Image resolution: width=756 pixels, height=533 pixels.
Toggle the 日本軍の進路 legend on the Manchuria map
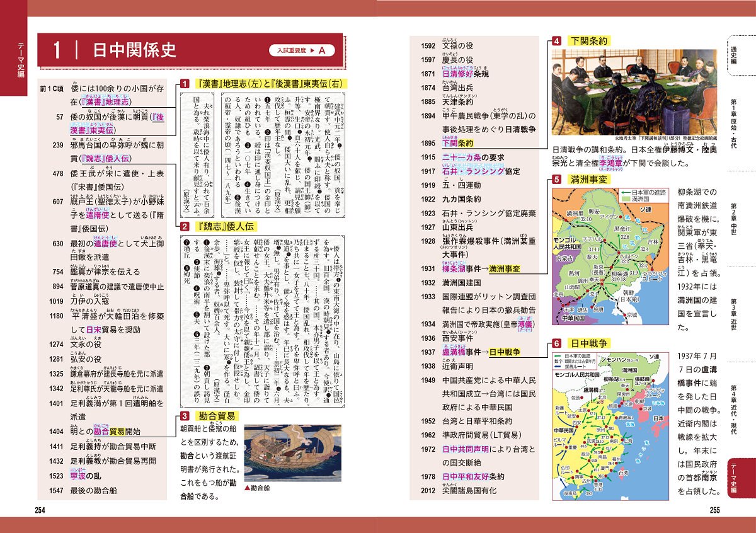649,192
